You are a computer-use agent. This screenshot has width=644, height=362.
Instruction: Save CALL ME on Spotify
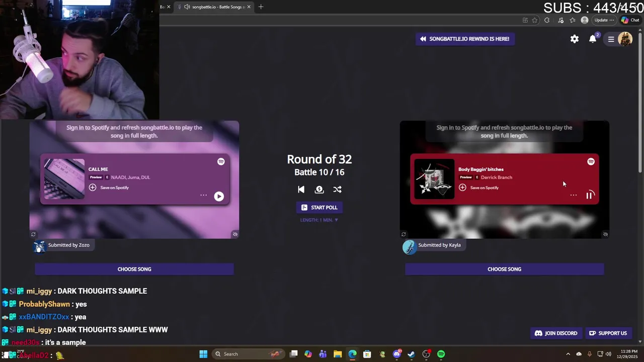click(109, 188)
